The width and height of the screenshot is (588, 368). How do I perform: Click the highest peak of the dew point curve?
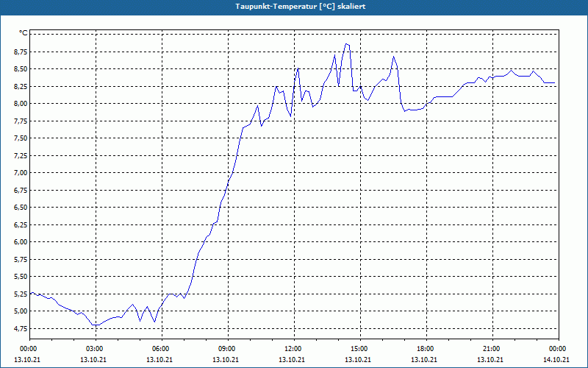pyautogui.click(x=346, y=44)
